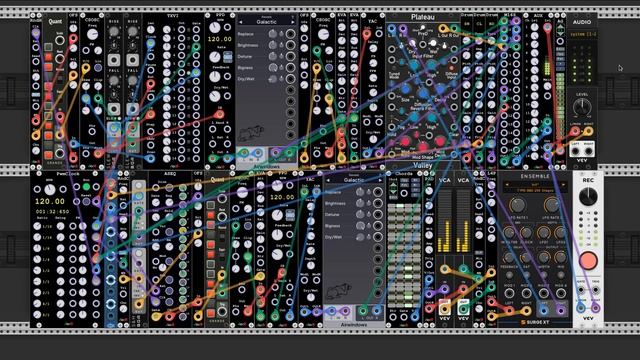640x360 pixels.
Task: Click Replace CV jack on upper-rack Galactic
Action: (x=290, y=34)
